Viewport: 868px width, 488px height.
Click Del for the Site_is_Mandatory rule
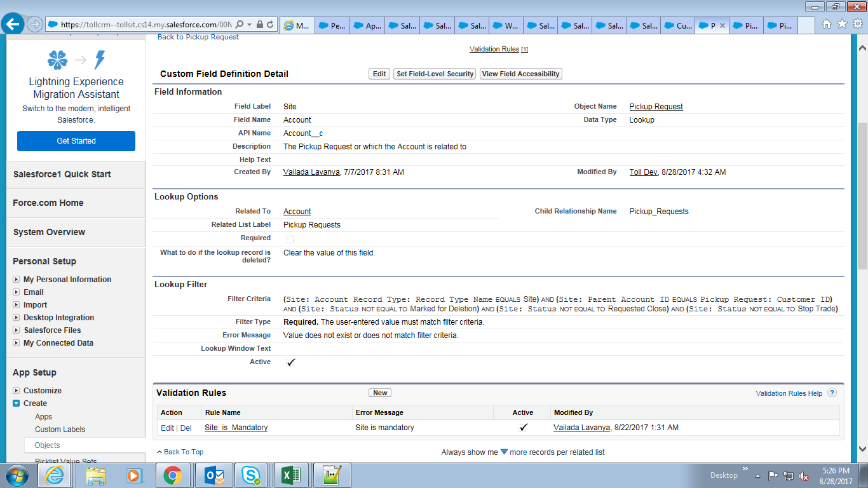tap(186, 428)
